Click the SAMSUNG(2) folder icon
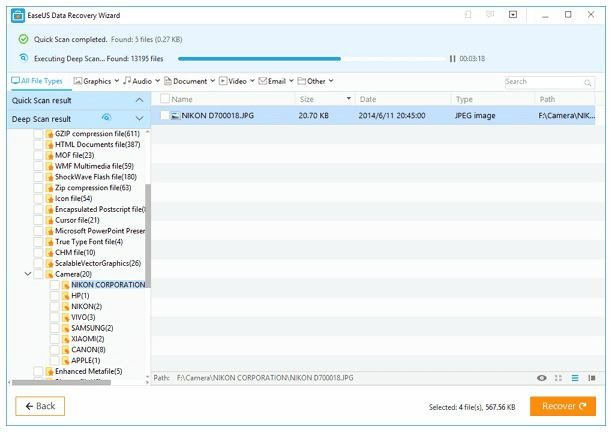 point(65,328)
